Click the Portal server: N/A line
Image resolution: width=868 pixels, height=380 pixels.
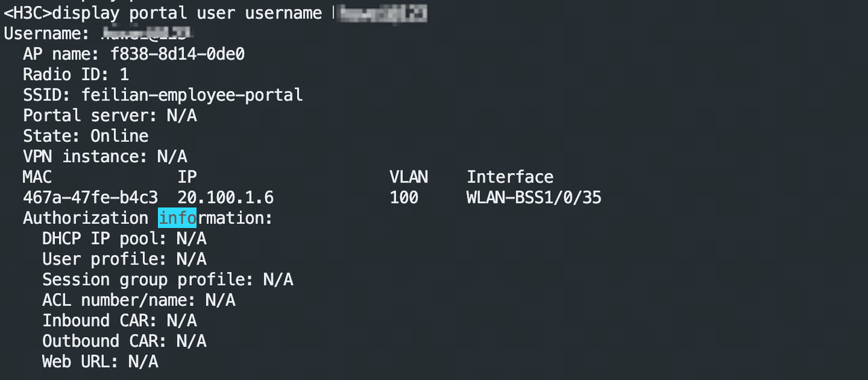(x=110, y=115)
